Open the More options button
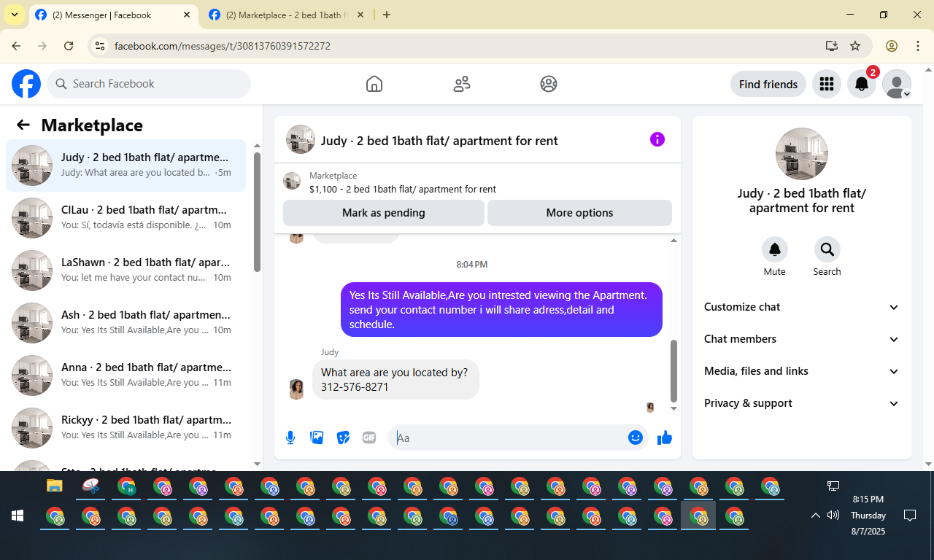Viewport: 934px width, 560px height. (579, 213)
